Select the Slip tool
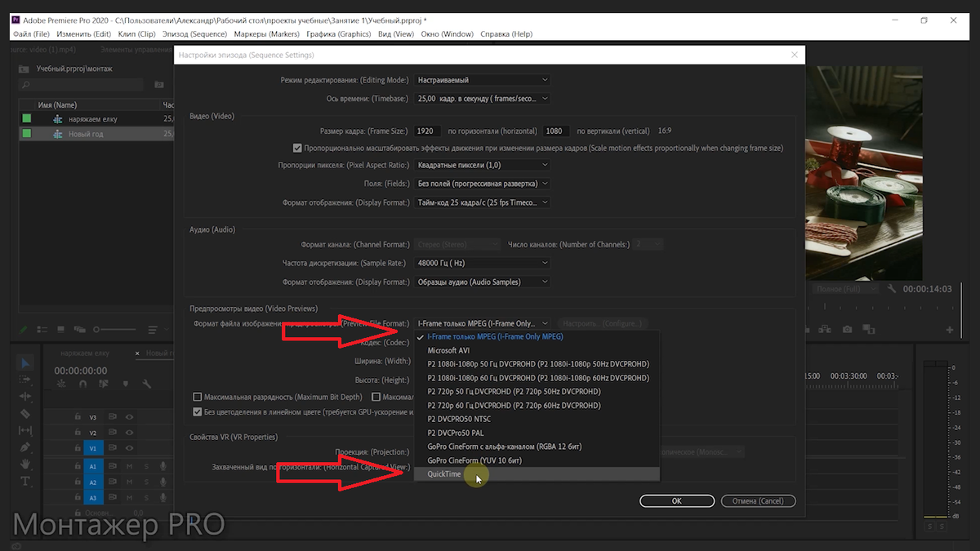The width and height of the screenshot is (980, 551). tap(24, 430)
